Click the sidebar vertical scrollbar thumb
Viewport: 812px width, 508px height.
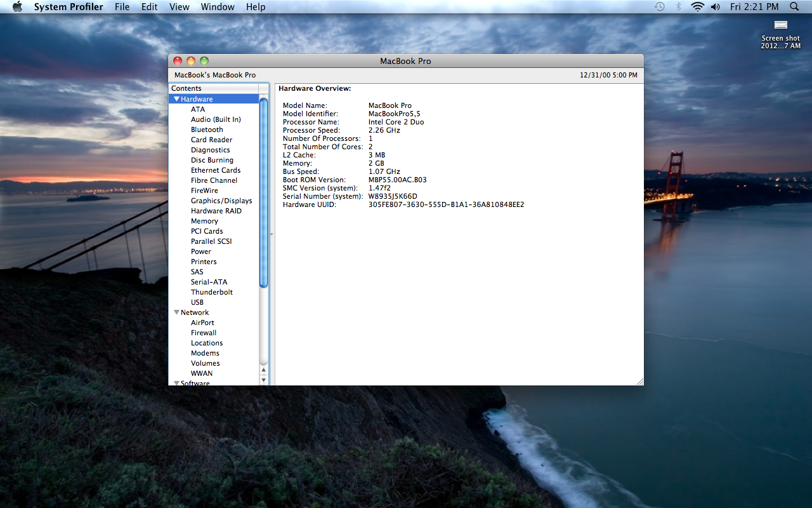(x=264, y=192)
